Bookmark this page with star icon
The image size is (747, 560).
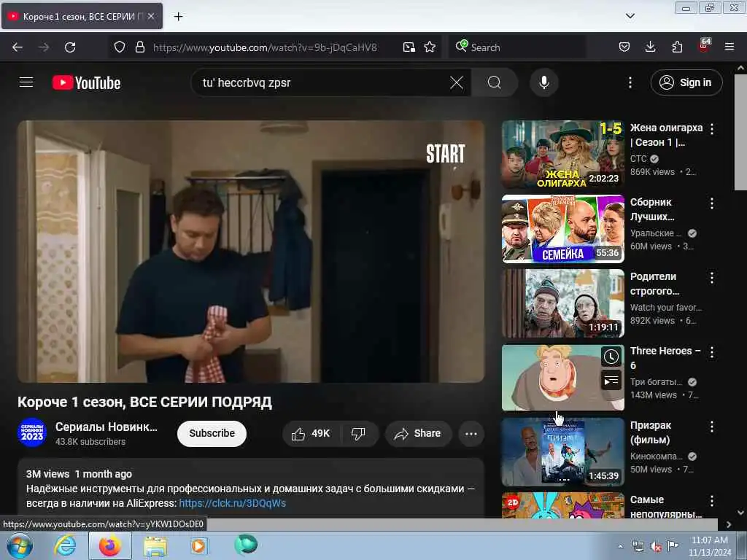[x=430, y=47]
